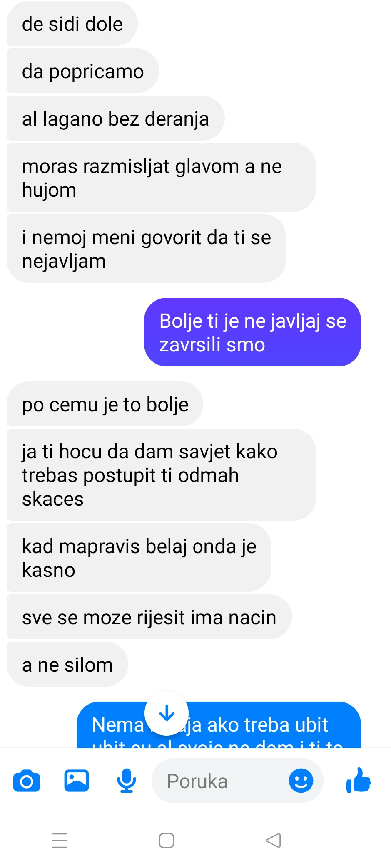Select the "a ne silom" message bubble

pyautogui.click(x=67, y=665)
